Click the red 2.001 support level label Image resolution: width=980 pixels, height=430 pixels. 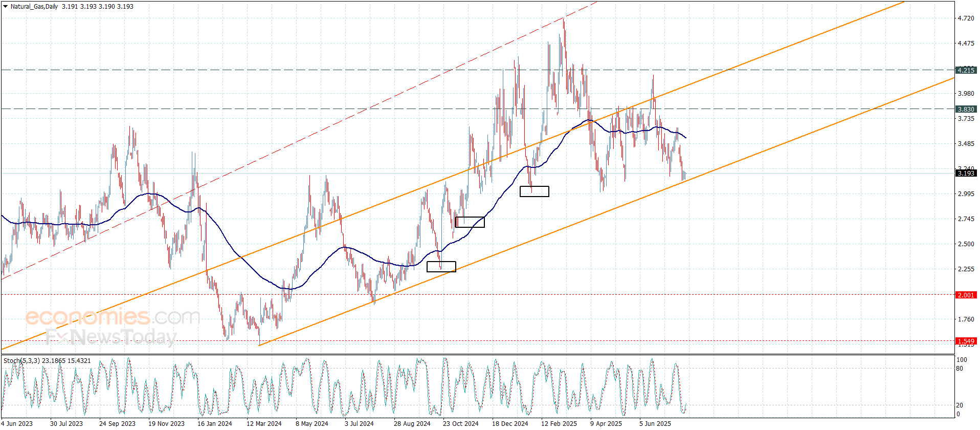(966, 295)
